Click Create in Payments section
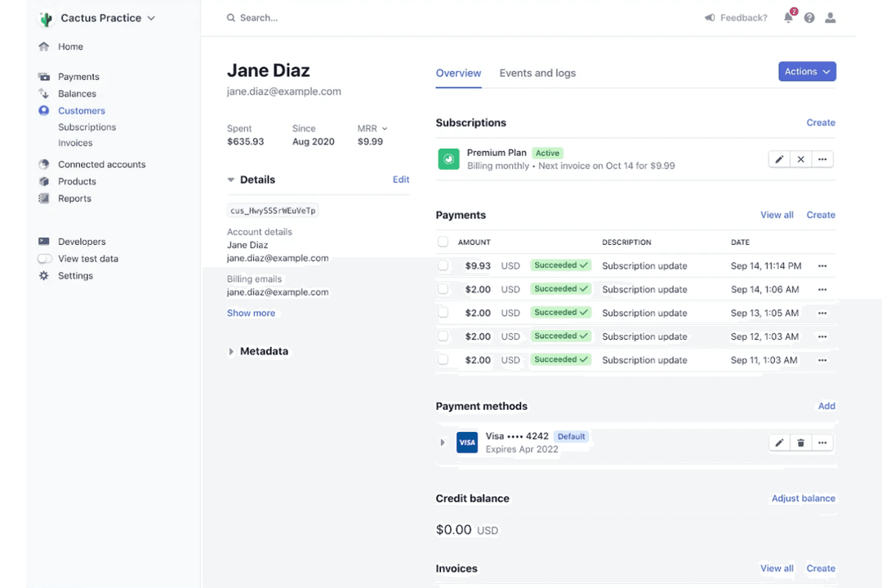The image size is (882, 588). [x=821, y=215]
